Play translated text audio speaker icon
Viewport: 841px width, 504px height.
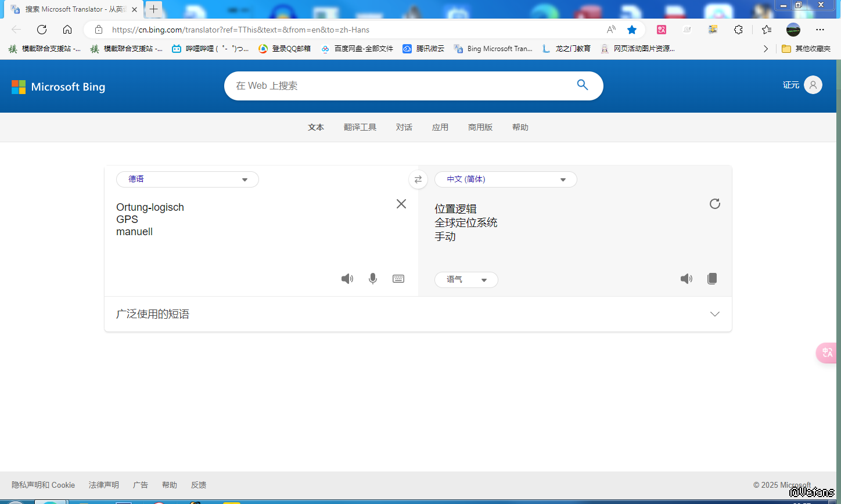tap(687, 279)
